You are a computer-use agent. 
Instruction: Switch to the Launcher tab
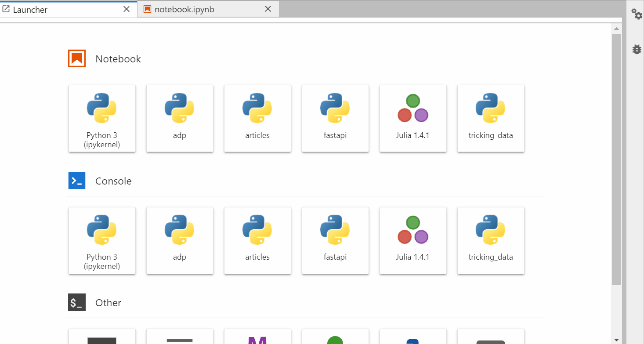point(69,9)
